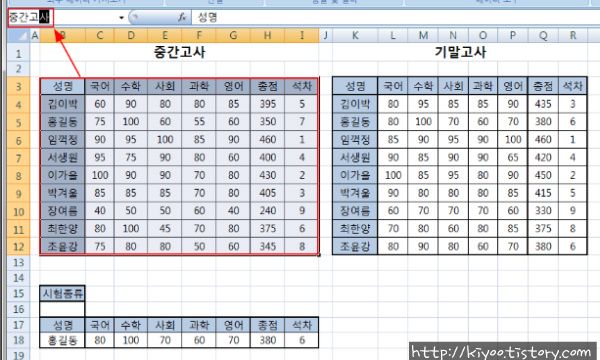Select row 9 header

18,194
